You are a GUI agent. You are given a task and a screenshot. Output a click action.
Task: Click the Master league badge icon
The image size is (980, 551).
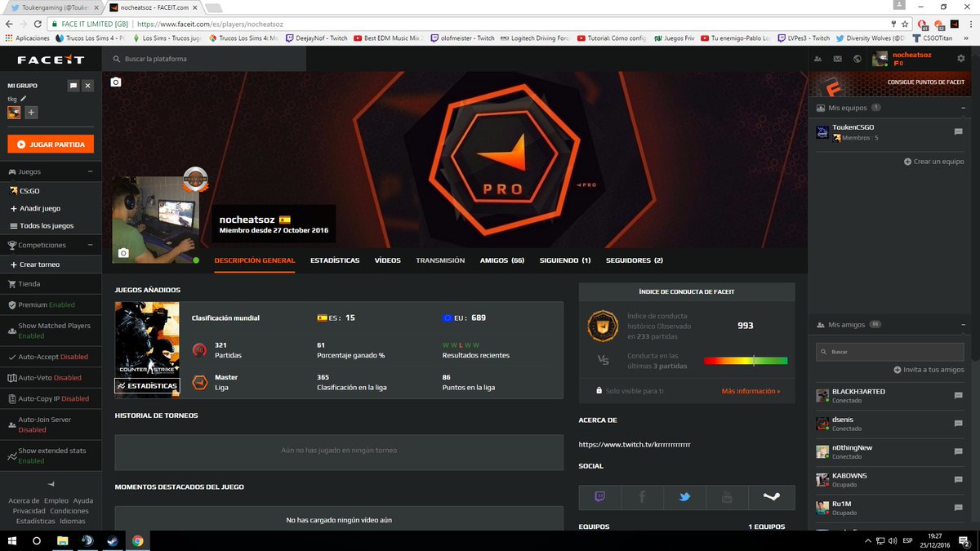coord(200,383)
